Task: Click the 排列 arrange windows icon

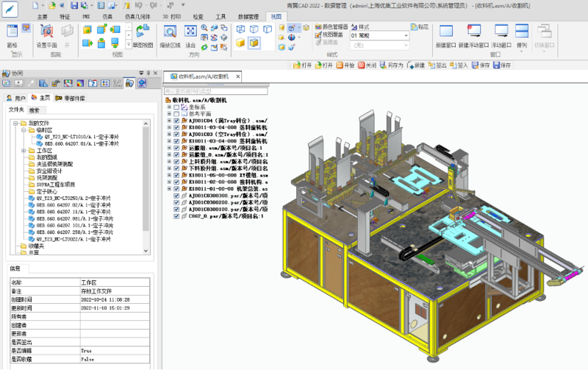Action: [x=521, y=33]
